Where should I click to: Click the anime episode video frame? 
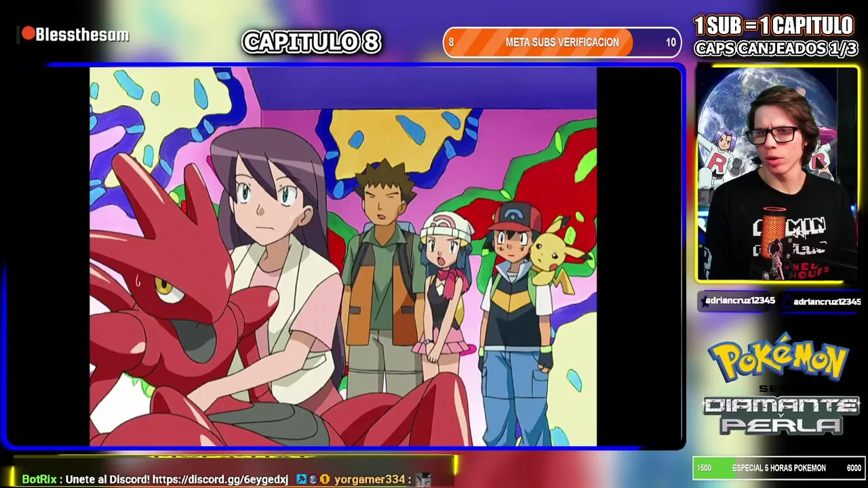[x=343, y=256]
